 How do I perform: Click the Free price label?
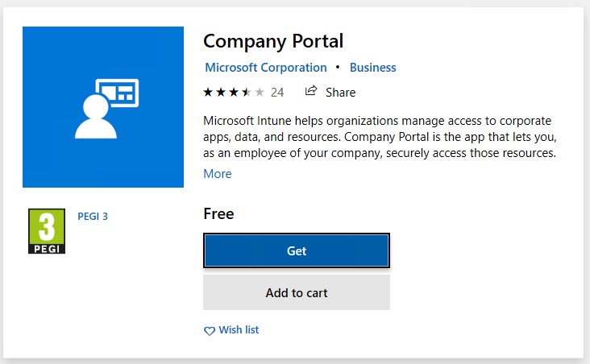tap(218, 213)
